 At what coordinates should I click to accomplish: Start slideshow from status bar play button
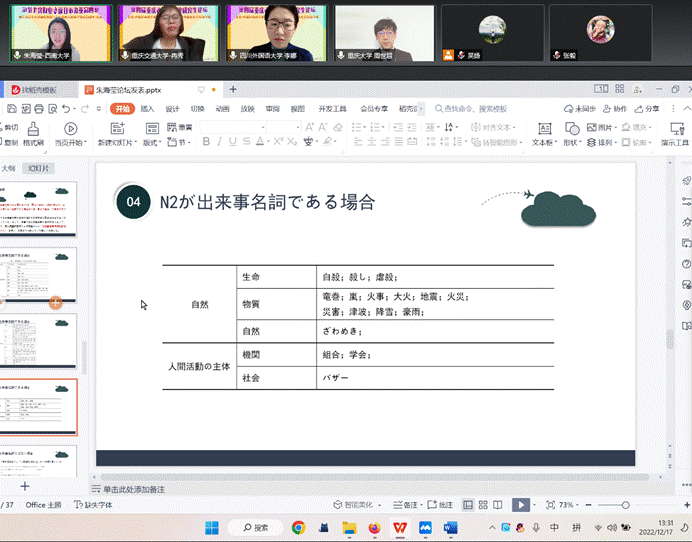point(520,505)
